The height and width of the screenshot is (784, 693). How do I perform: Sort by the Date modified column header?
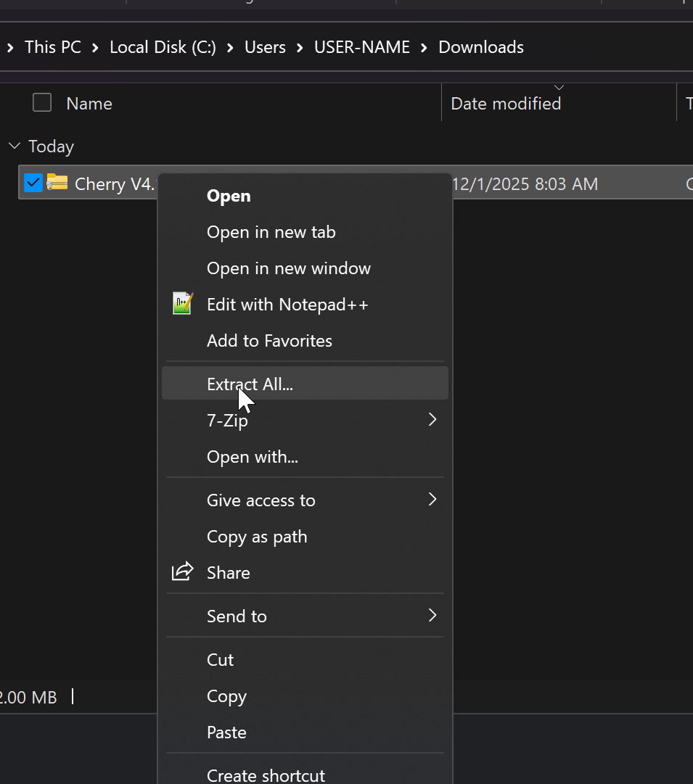coord(506,104)
